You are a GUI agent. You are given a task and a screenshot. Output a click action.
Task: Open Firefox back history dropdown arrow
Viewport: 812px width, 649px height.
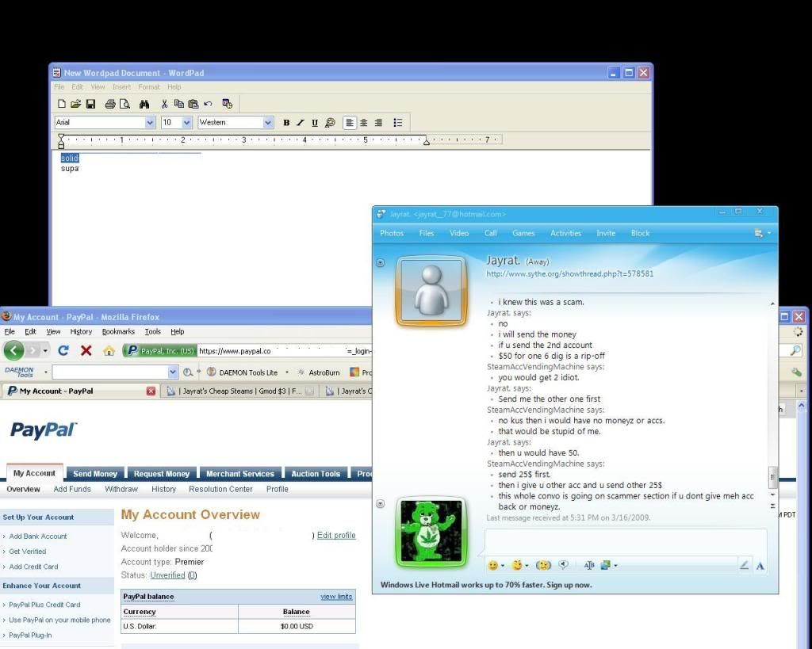pyautogui.click(x=45, y=351)
